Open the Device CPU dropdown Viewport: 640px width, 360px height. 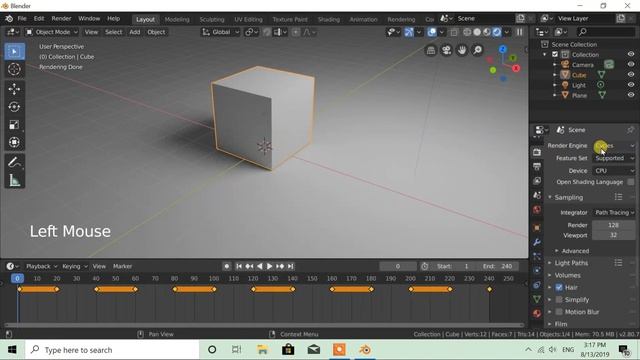pos(613,171)
